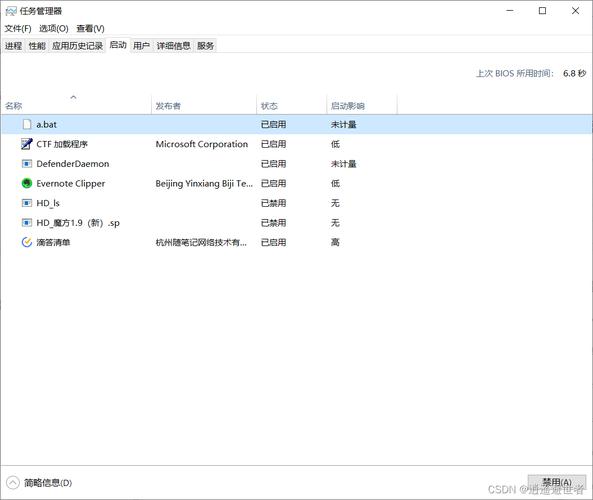Click the 滴答清单 checkmark icon
Viewport: 593px width, 500px height.
[26, 242]
